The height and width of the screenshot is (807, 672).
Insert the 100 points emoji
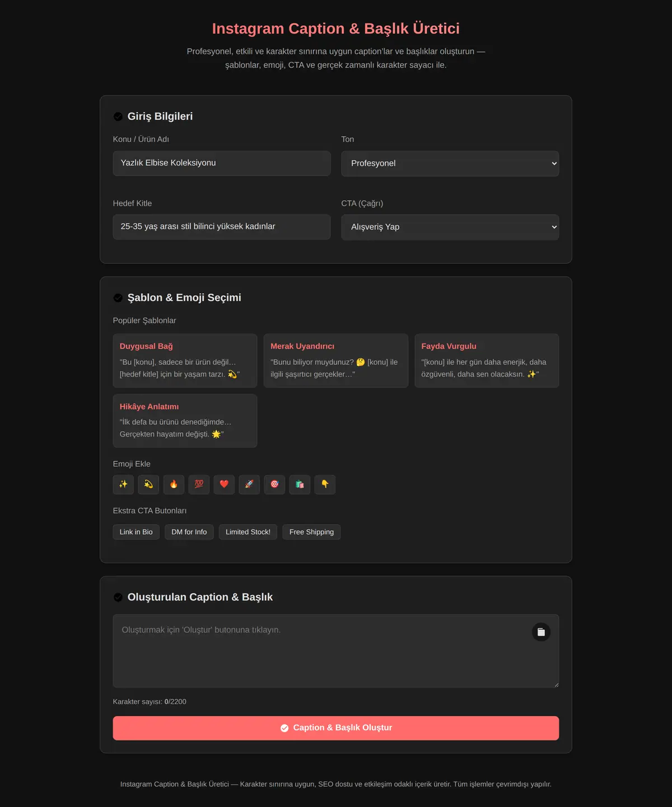pyautogui.click(x=199, y=484)
